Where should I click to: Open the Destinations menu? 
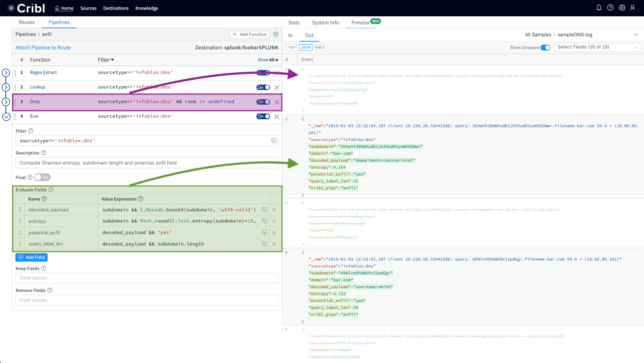116,8
